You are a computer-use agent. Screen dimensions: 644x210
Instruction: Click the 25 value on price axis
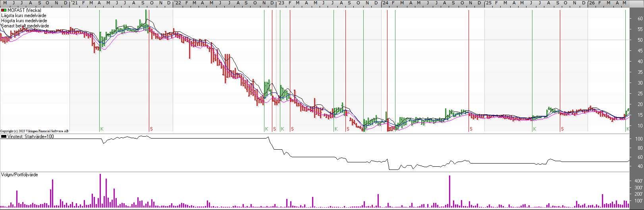coord(640,94)
